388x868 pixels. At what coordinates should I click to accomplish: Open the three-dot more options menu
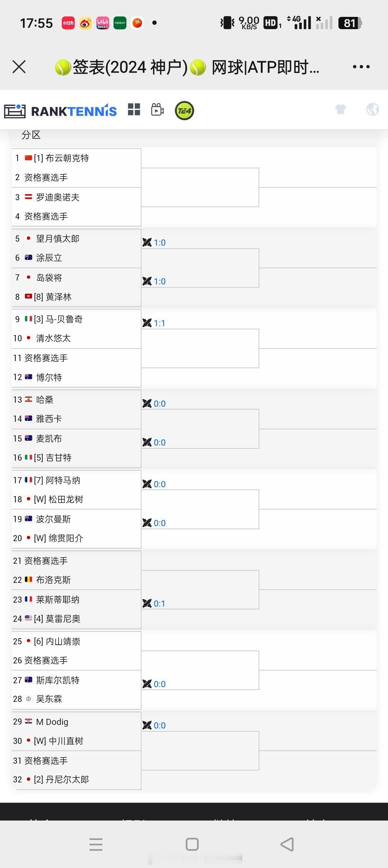(x=361, y=67)
